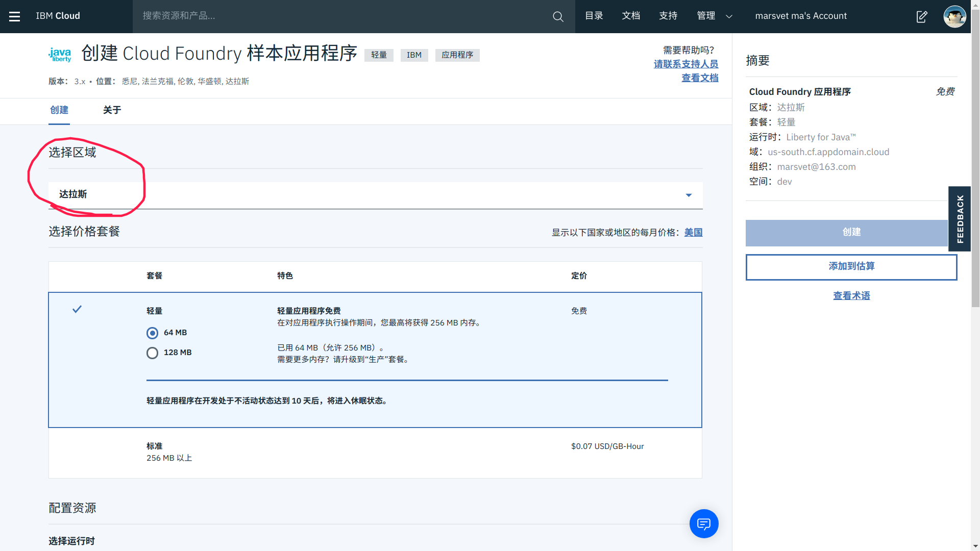980x551 pixels.
Task: Click the 定价 column header
Action: tap(579, 276)
